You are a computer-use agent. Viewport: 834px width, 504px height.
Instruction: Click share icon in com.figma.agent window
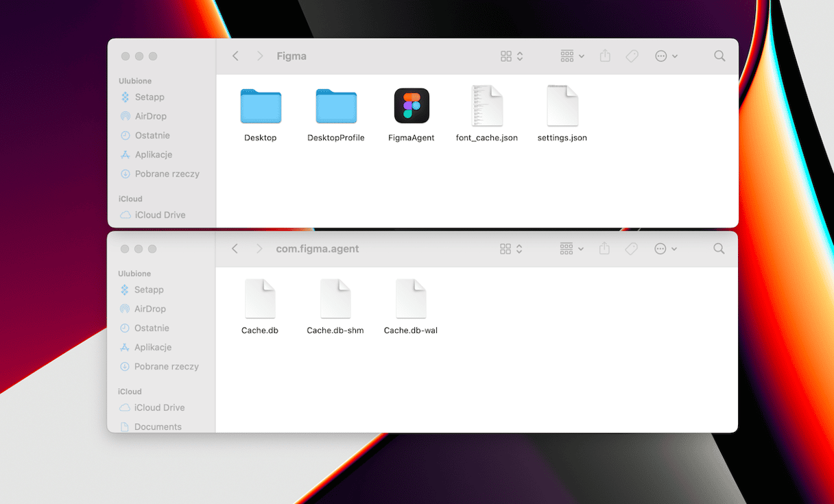tap(604, 249)
